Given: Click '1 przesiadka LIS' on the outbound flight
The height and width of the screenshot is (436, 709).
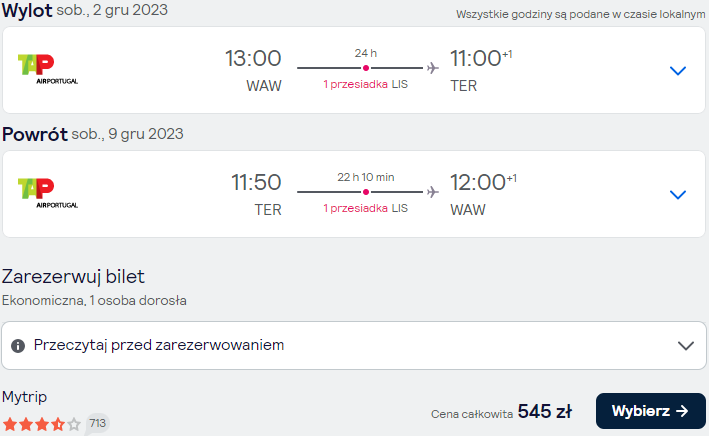Looking at the screenshot, I should point(365,84).
